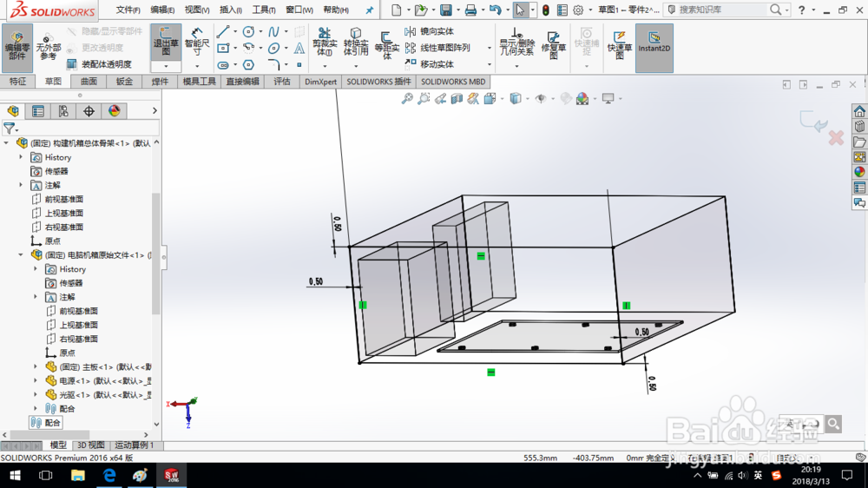868x488 pixels.
Task: Expand the History node under 构建机箱总体骨架
Action: (21, 157)
